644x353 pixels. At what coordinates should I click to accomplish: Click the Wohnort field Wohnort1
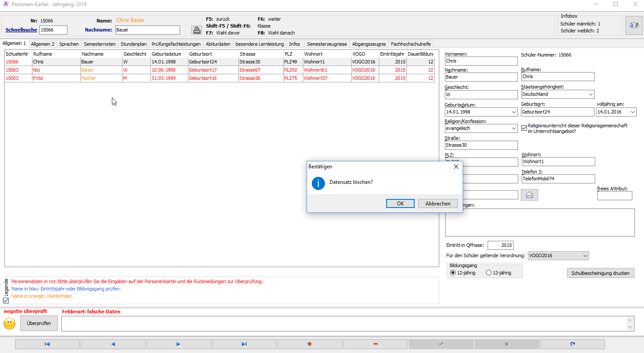click(x=558, y=162)
